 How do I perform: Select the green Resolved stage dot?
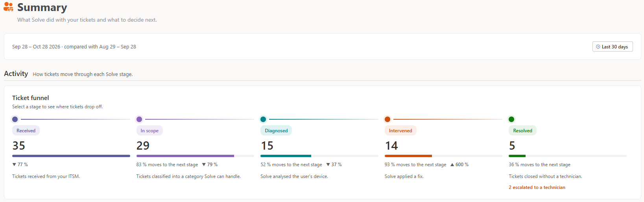(511, 119)
